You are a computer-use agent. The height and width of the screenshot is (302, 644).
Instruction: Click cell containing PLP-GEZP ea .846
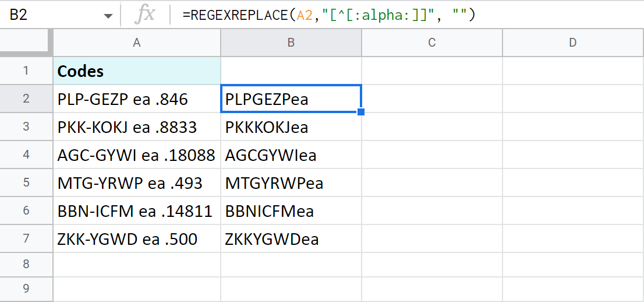tap(137, 99)
